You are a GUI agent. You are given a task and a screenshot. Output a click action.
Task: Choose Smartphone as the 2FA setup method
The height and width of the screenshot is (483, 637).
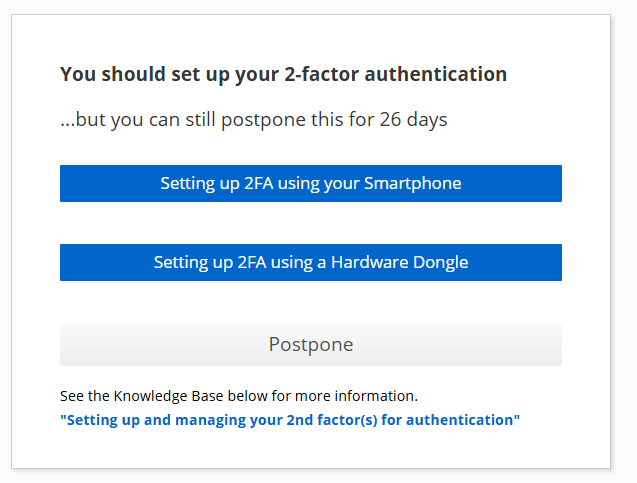point(310,184)
